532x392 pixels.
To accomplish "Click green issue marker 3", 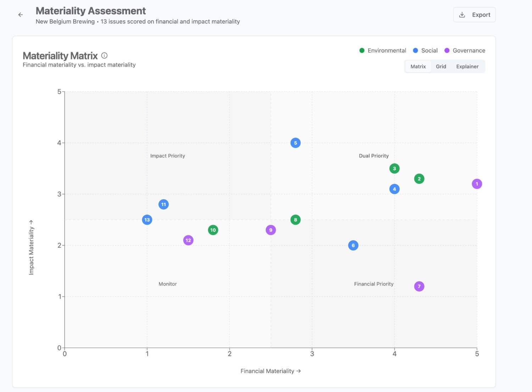I will [x=394, y=169].
